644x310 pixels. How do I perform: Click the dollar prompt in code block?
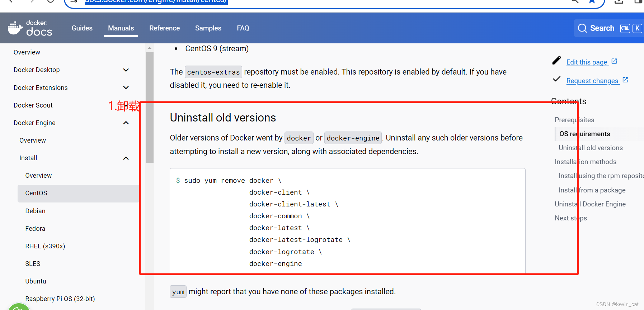point(178,180)
